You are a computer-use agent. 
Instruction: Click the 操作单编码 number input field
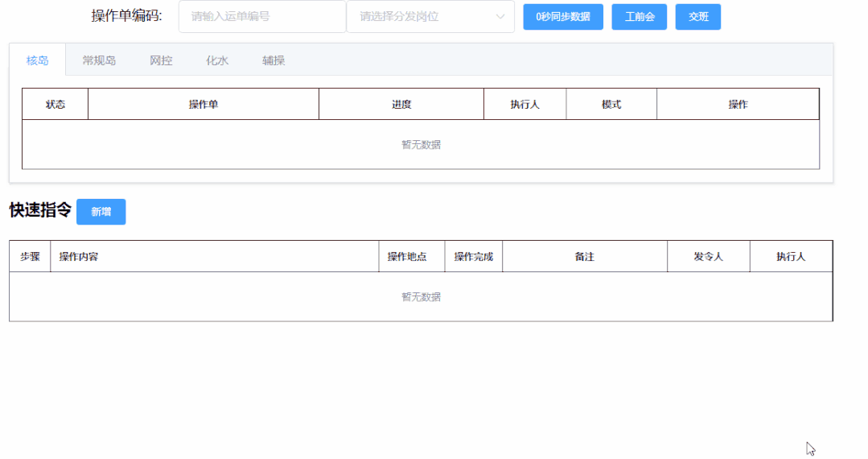pos(261,17)
